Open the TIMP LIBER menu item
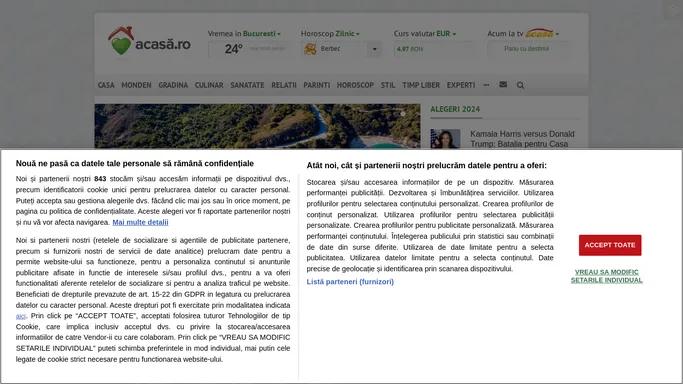The height and width of the screenshot is (384, 683). pyautogui.click(x=421, y=85)
